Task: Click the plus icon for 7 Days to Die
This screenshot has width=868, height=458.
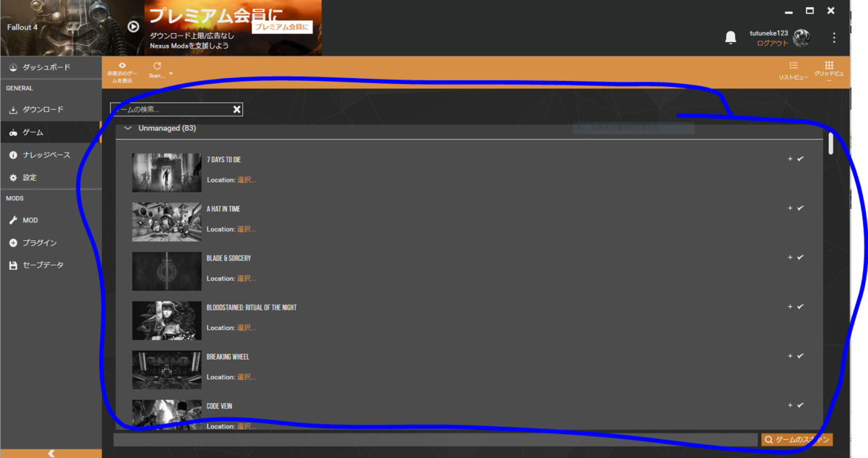Action: (x=790, y=158)
